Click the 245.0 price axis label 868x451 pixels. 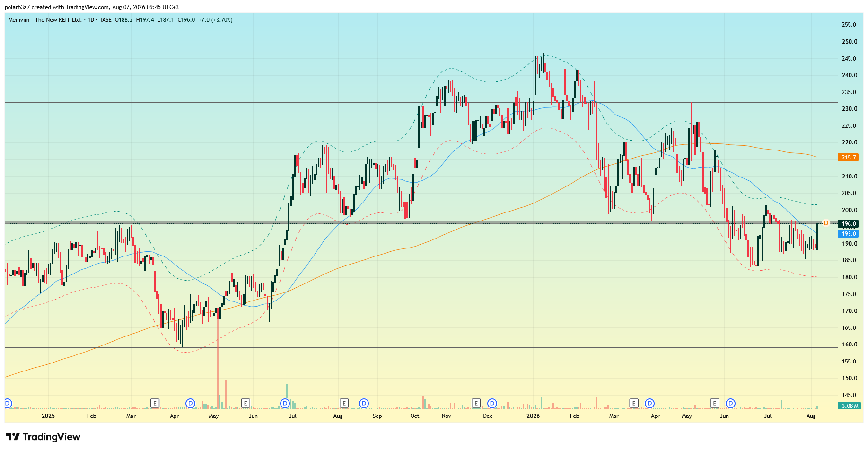[x=849, y=59]
